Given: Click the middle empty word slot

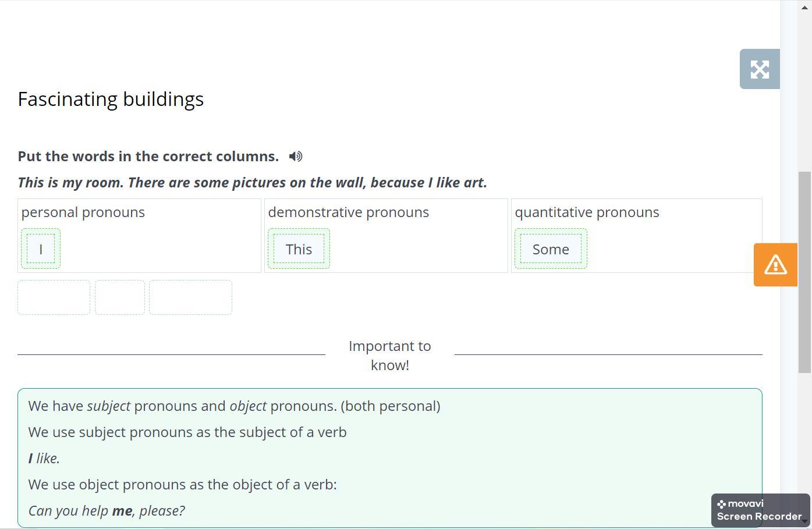Looking at the screenshot, I should tap(120, 297).
